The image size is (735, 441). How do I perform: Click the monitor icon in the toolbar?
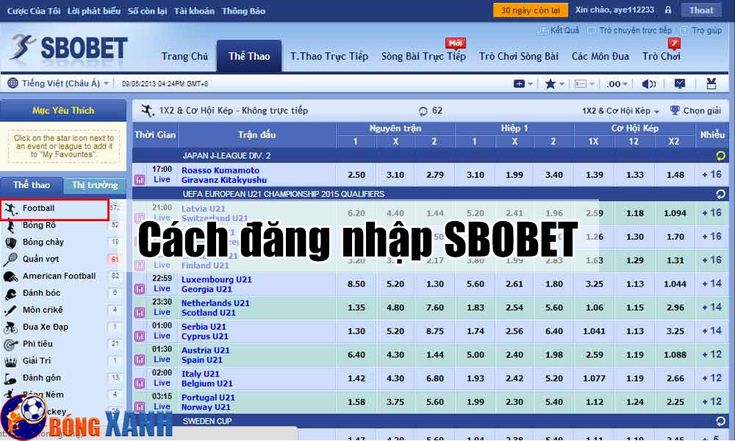(x=679, y=84)
